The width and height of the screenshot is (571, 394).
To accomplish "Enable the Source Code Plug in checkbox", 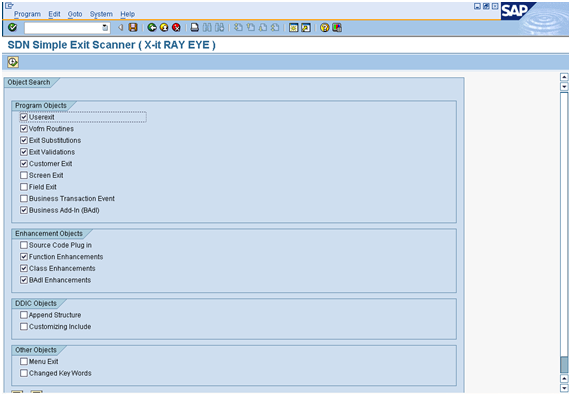I will [x=24, y=245].
